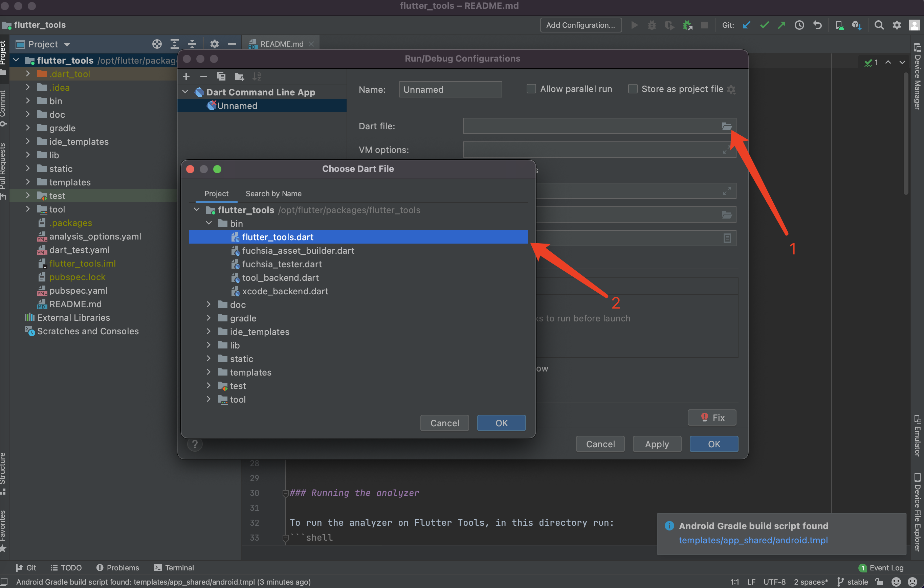The height and width of the screenshot is (588, 924).
Task: Remove configuration with minus icon
Action: (x=204, y=76)
